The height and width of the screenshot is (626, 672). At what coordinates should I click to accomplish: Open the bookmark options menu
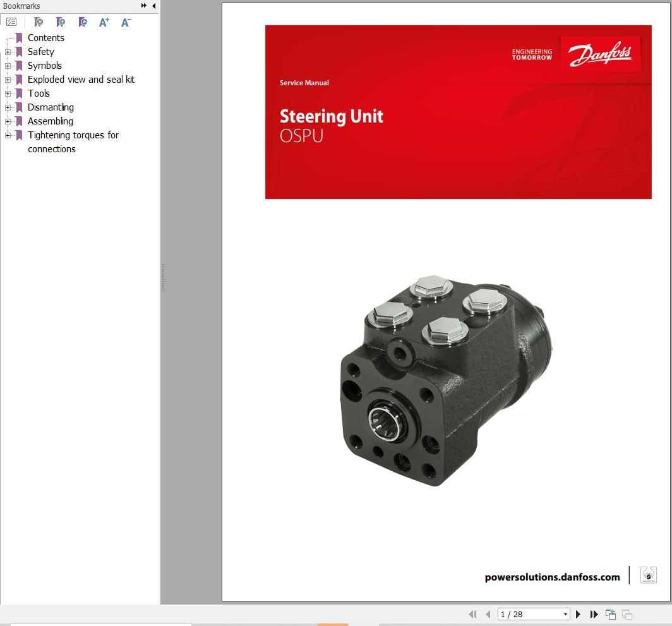pyautogui.click(x=11, y=21)
